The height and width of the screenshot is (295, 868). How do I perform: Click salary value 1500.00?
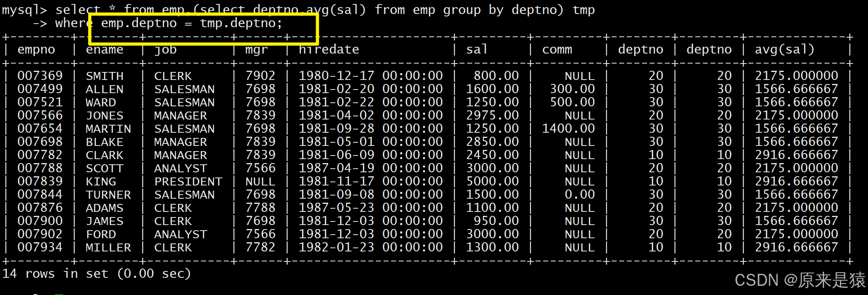(x=493, y=195)
